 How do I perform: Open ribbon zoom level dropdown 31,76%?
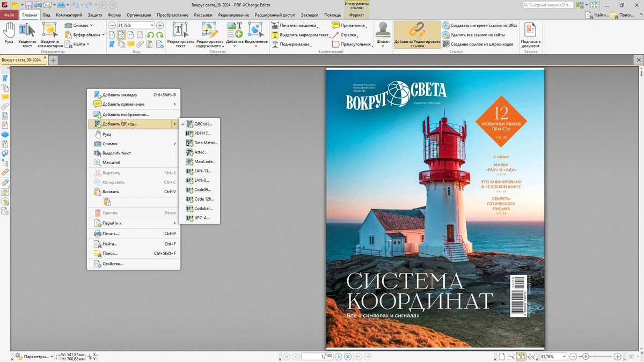click(152, 25)
